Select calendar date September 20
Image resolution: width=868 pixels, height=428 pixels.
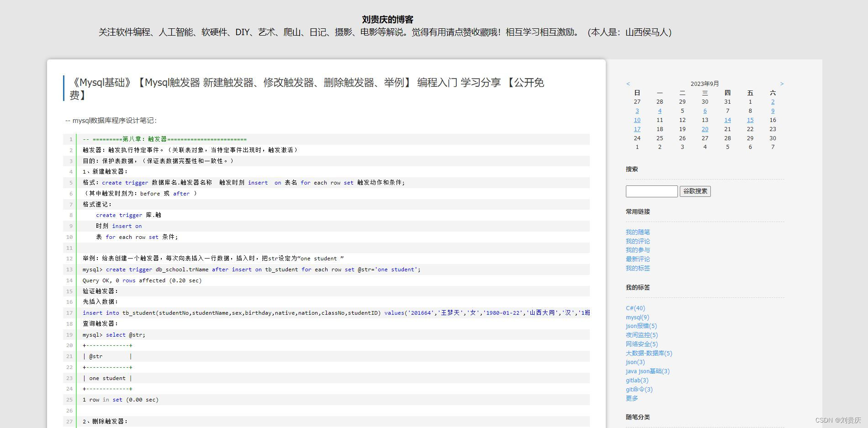[x=705, y=129]
